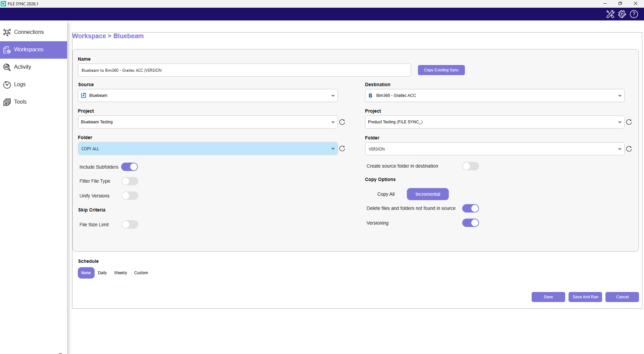The height and width of the screenshot is (354, 644).
Task: Click the Copy Existing Sync button
Action: [441, 70]
